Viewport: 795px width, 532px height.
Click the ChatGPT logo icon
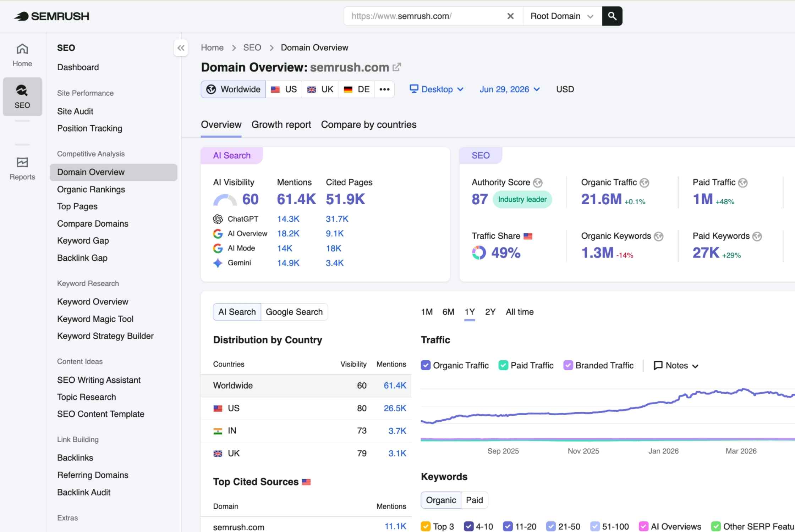tap(218, 219)
